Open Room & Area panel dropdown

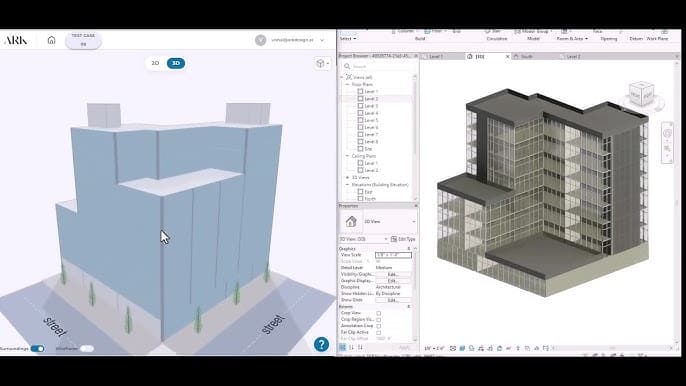(x=572, y=39)
